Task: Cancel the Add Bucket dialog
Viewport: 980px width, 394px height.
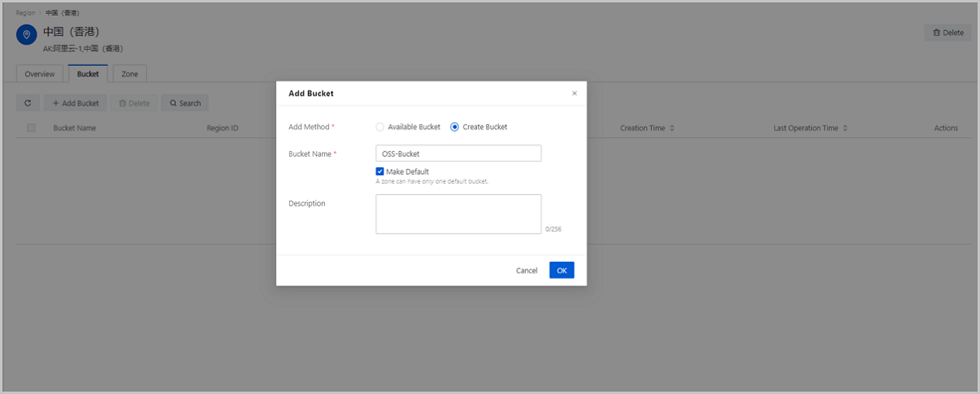Action: tap(527, 270)
